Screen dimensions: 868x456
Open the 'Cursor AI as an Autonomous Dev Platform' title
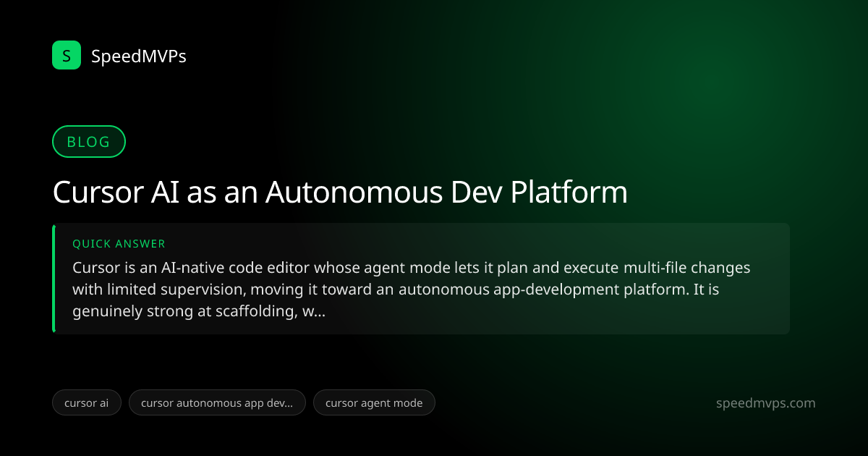tap(340, 193)
